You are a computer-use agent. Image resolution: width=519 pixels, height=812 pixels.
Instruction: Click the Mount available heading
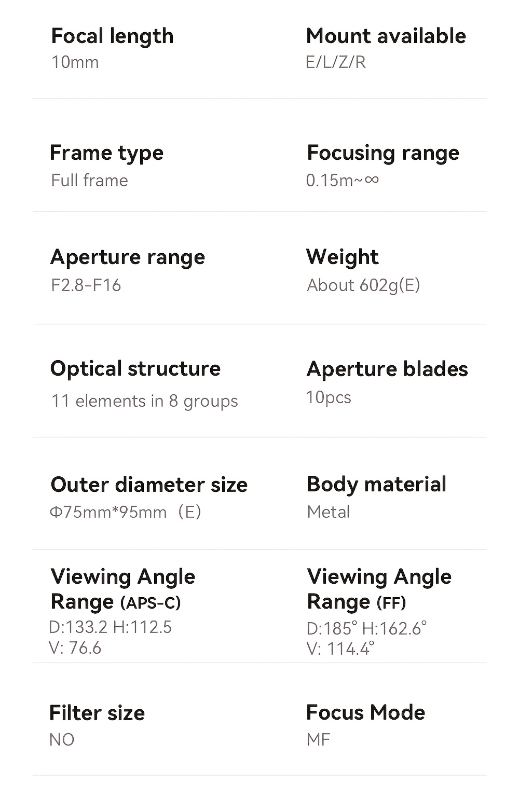click(x=386, y=36)
